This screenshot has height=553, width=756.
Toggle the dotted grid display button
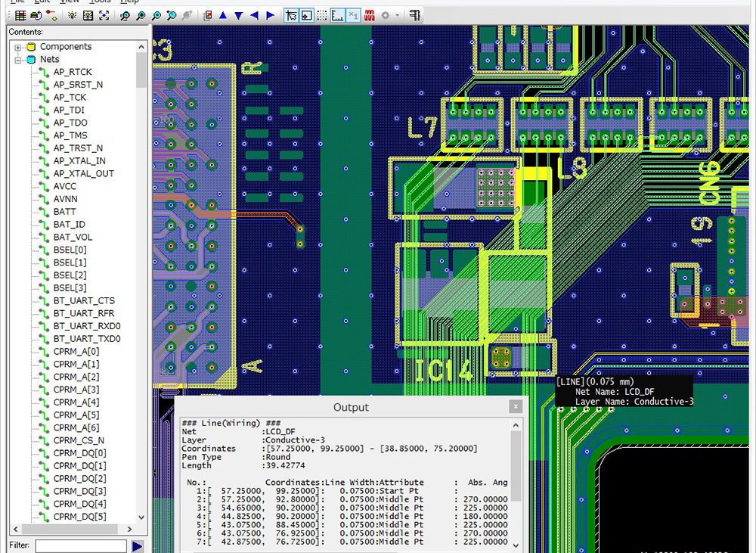(x=322, y=15)
